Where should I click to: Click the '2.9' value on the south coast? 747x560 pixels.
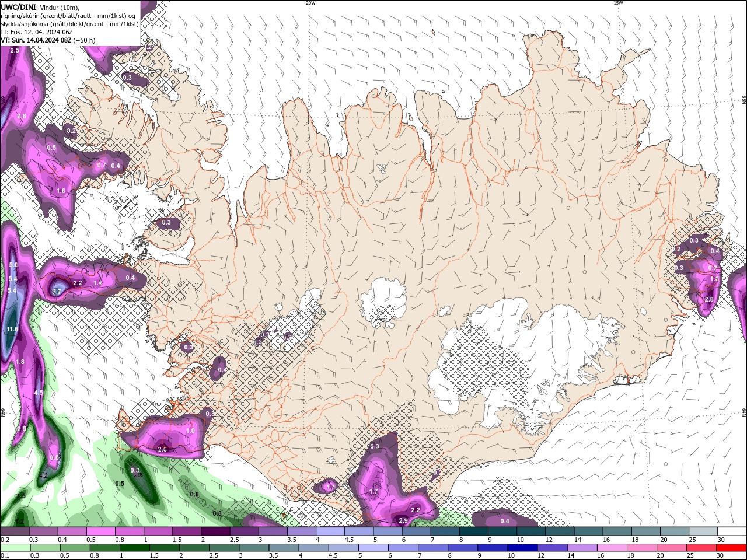pyautogui.click(x=403, y=520)
